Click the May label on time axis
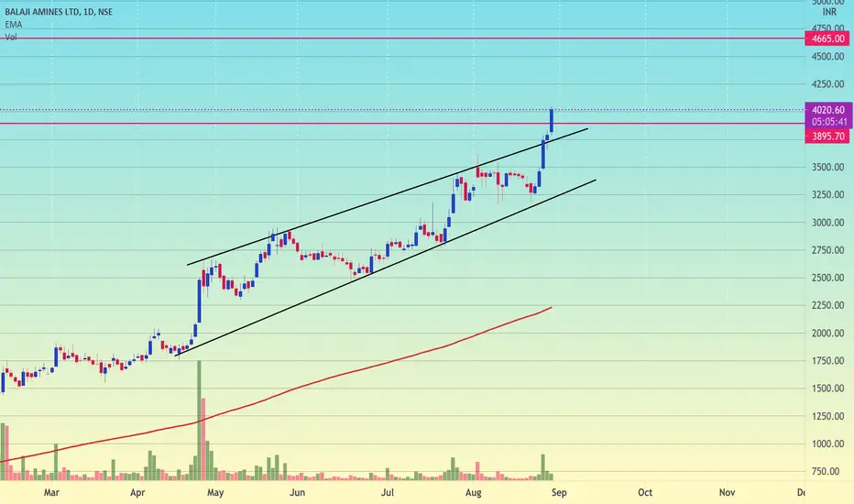The width and height of the screenshot is (854, 504). pos(215,493)
